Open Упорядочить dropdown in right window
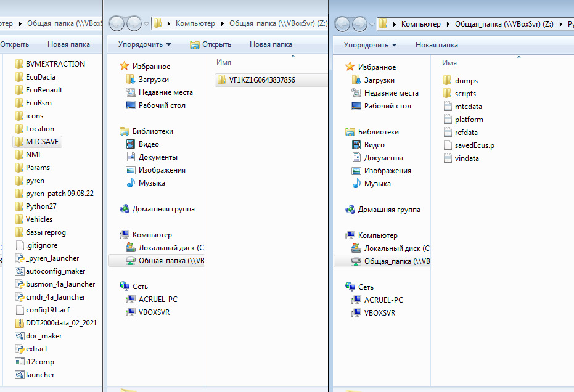Viewport: 574px width, 392px height. point(370,46)
